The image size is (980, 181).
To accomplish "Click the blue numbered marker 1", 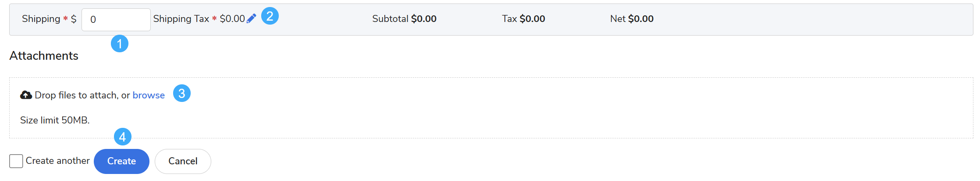I will coord(119,43).
